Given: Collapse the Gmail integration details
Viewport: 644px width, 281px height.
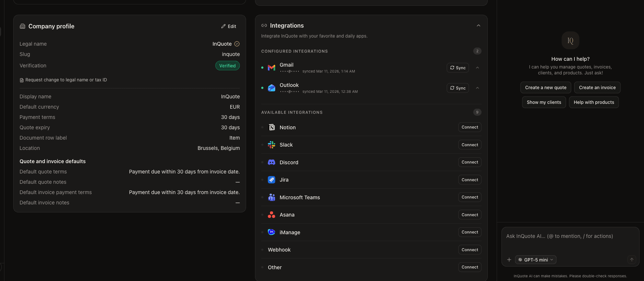Looking at the screenshot, I should 477,68.
